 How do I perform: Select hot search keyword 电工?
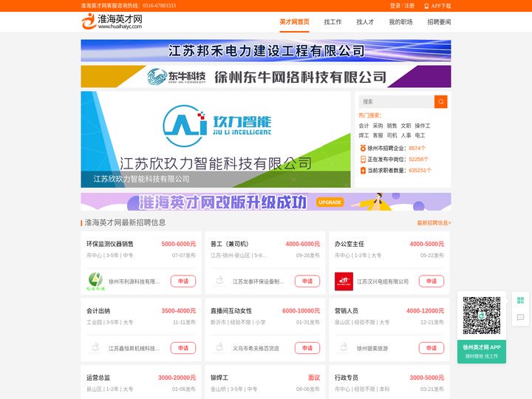tap(420, 135)
